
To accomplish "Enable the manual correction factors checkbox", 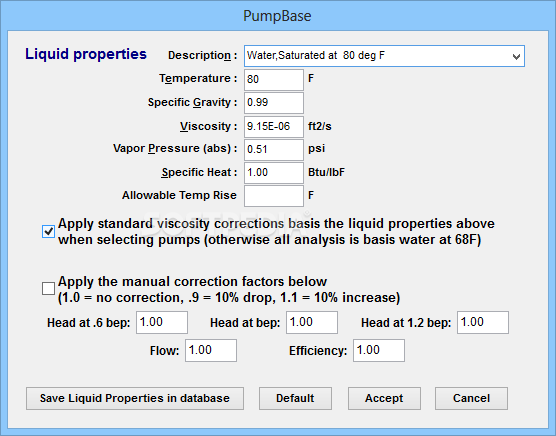I will click(48, 288).
